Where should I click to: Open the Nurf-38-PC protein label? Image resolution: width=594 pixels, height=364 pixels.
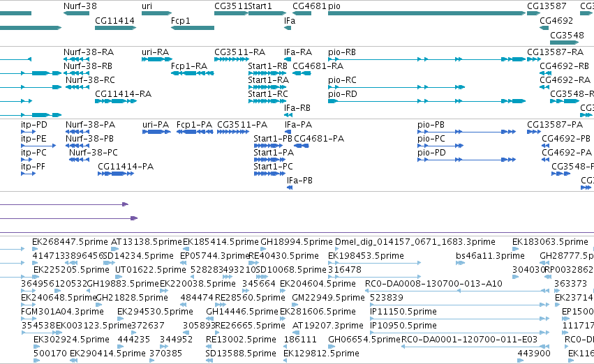[94, 153]
